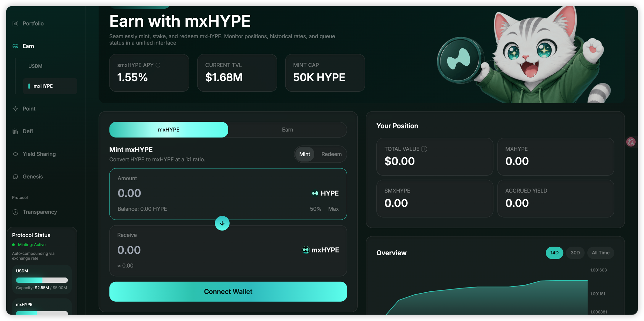This screenshot has height=321, width=644.
Task: Click the down-arrow swap circle button
Action: (222, 223)
